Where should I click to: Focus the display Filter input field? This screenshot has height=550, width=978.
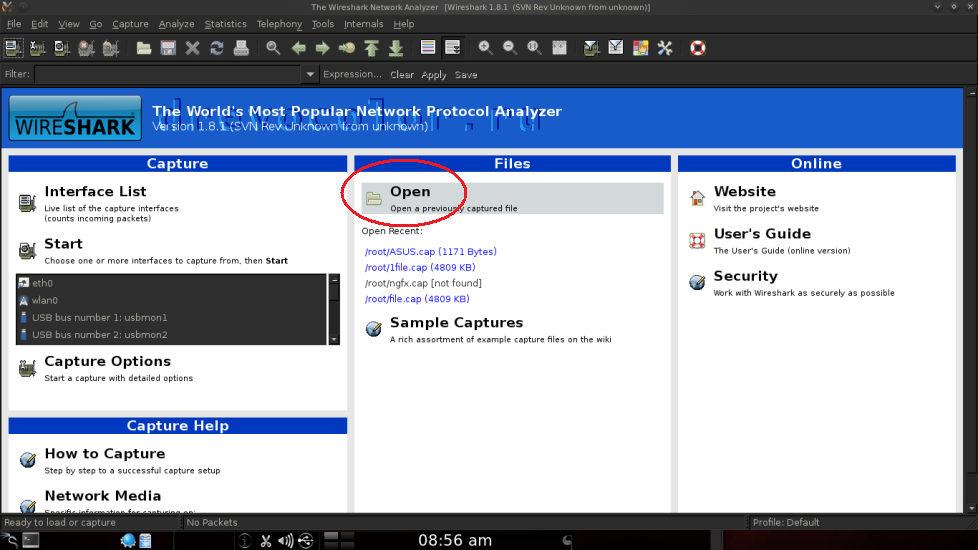(168, 75)
